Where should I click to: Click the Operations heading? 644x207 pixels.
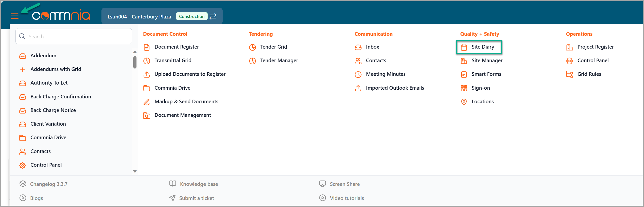(579, 34)
